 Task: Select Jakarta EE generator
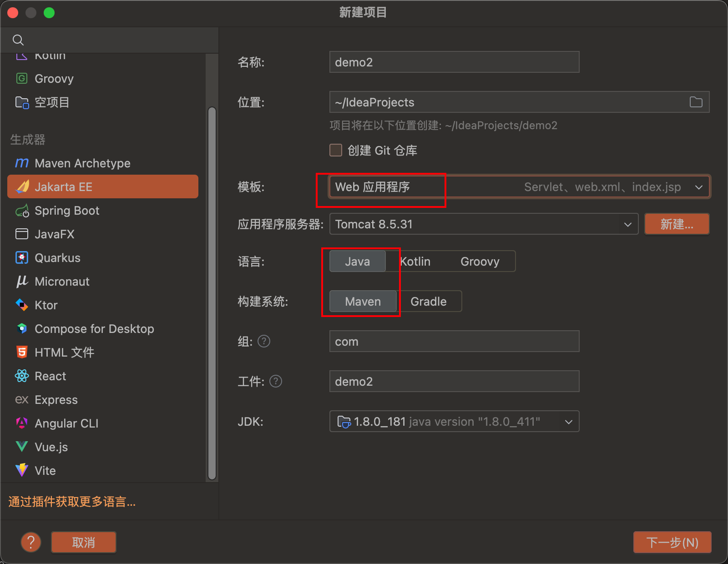(x=103, y=187)
